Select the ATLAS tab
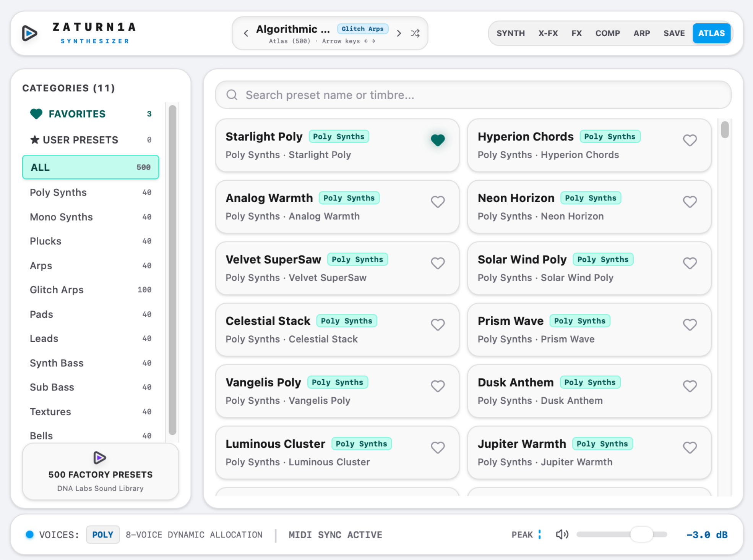The image size is (753, 560). click(x=711, y=33)
